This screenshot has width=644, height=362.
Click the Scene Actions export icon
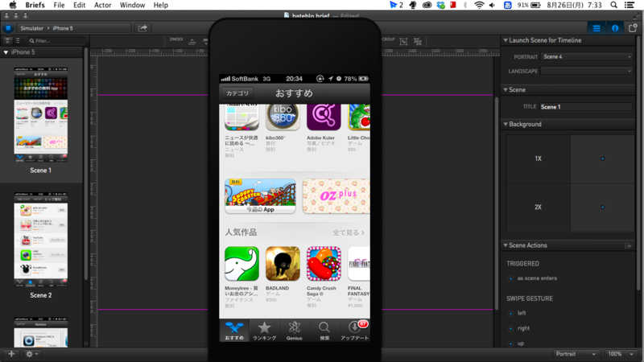click(x=628, y=245)
